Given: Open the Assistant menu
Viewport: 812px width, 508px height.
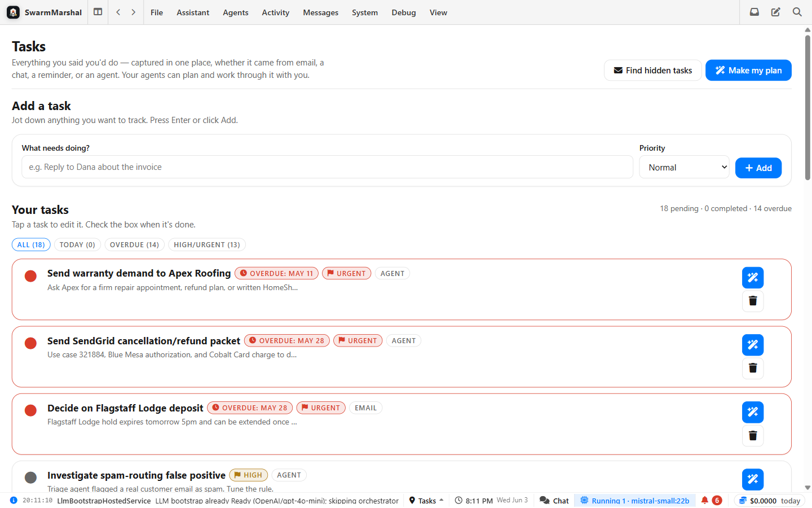Looking at the screenshot, I should tap(193, 12).
